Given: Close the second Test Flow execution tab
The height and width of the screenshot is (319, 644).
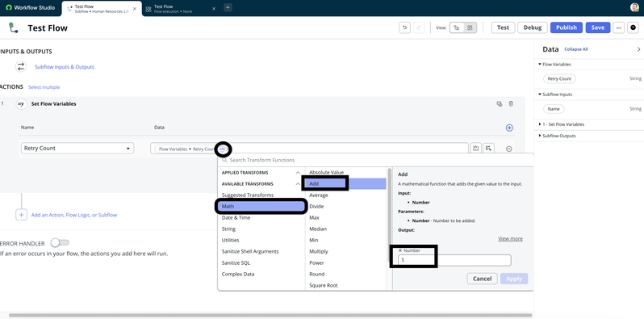Looking at the screenshot, I should click(x=214, y=8).
